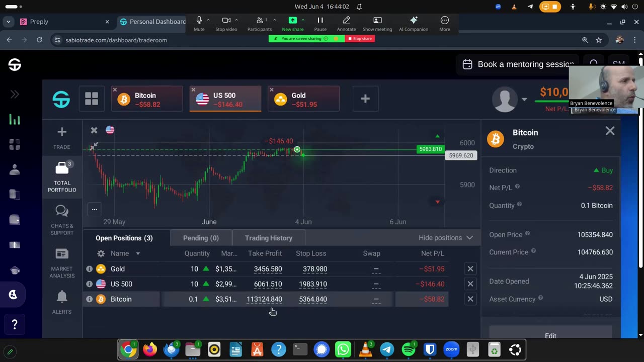Close chart overlay X beside US flag
644x362 pixels.
(94, 130)
